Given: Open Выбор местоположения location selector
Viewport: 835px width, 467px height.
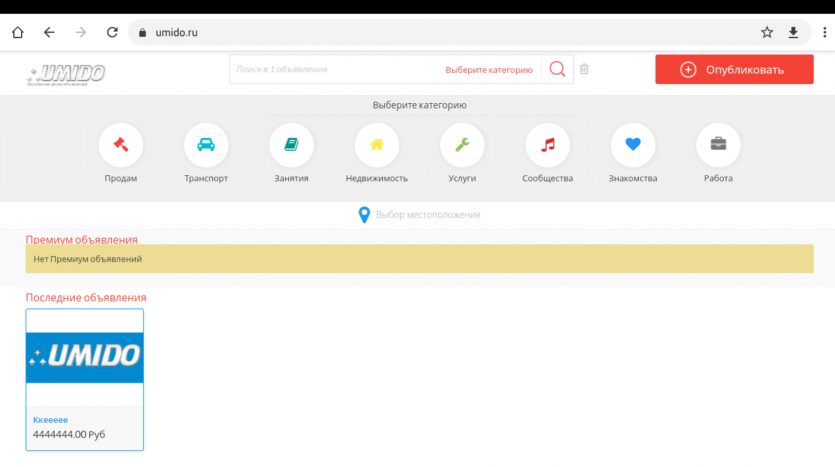Looking at the screenshot, I should pos(419,215).
